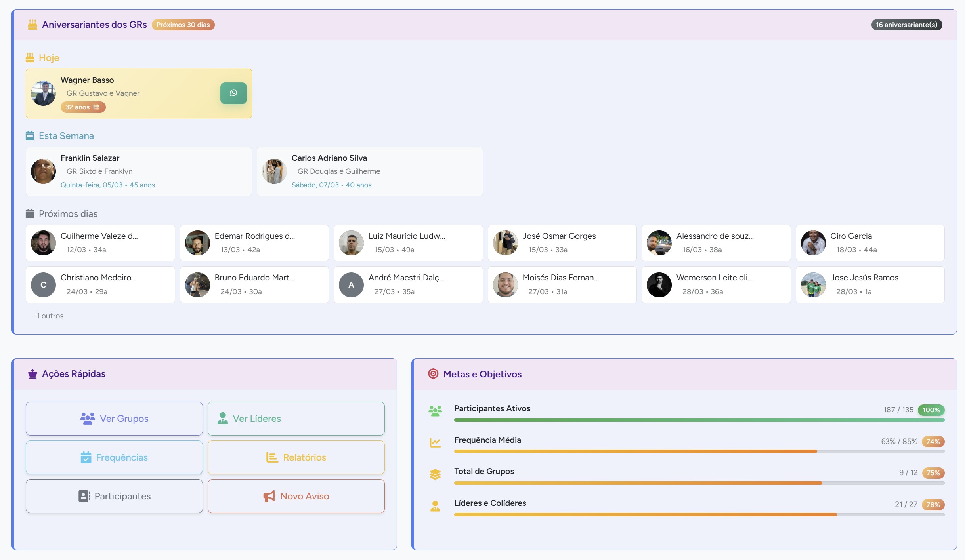Go to Frequências
Screen dimensions: 965x560
coord(114,457)
